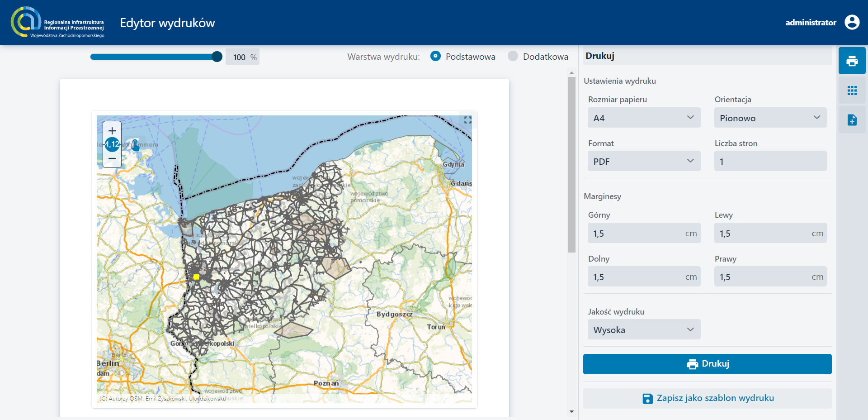Image resolution: width=868 pixels, height=420 pixels.
Task: Click the map zoom out minus button
Action: click(x=112, y=158)
